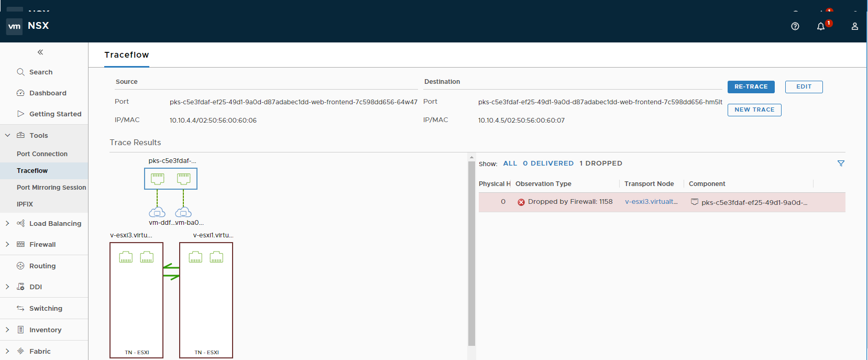
Task: Open v-esxi3.virtualt... transport node link
Action: point(651,202)
